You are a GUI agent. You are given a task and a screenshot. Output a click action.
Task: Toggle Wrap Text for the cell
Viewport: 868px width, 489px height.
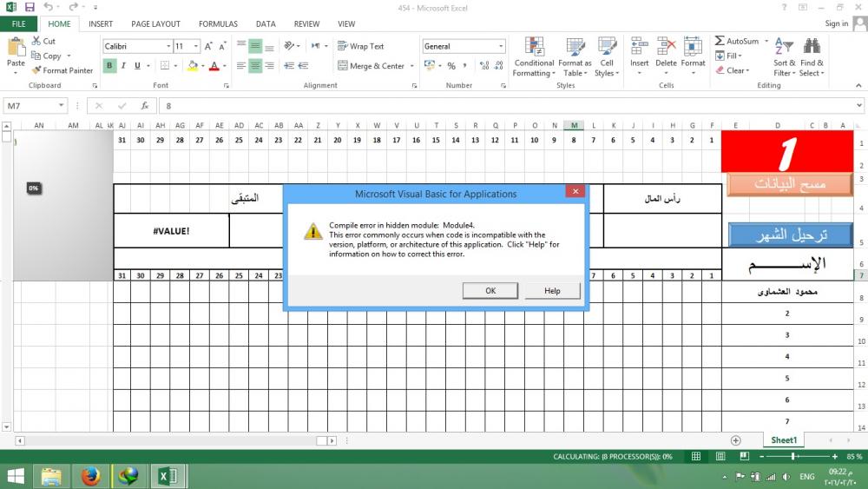pyautogui.click(x=360, y=46)
